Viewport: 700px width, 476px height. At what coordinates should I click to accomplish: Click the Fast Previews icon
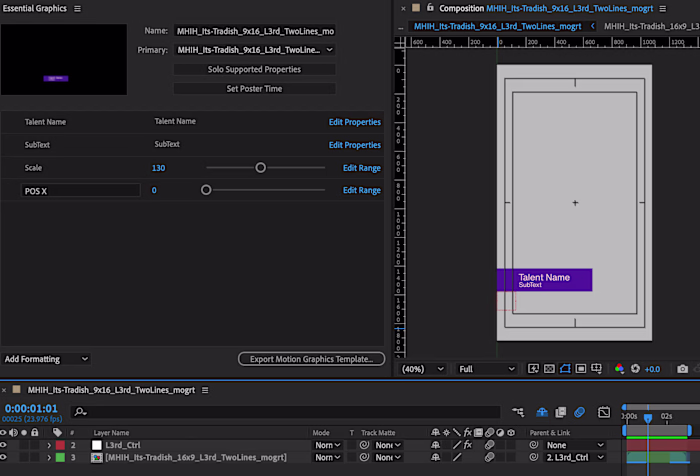pos(533,368)
